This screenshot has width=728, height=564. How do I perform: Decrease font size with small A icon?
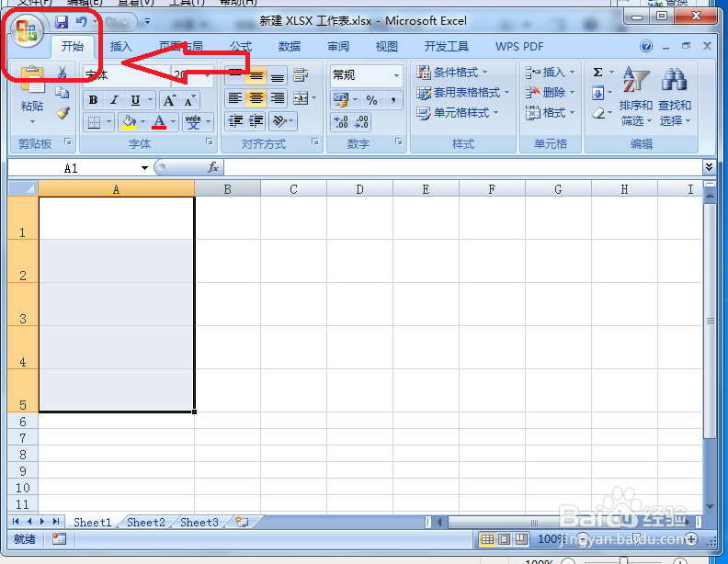point(189,100)
